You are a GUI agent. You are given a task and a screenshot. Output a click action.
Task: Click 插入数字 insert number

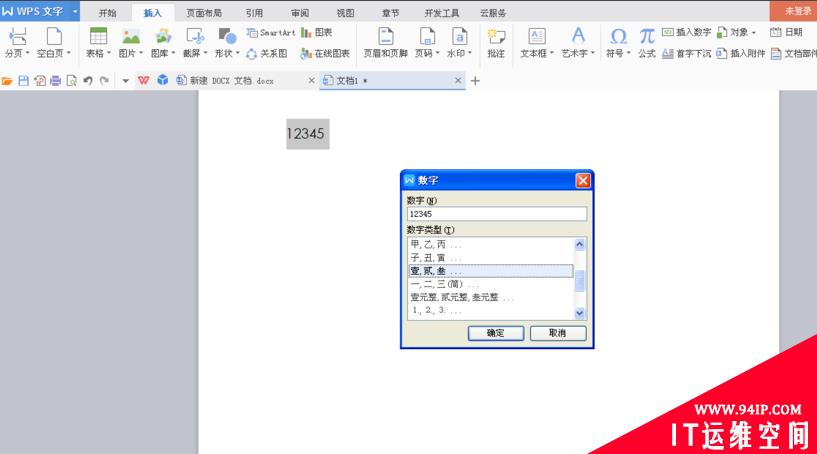(687, 32)
